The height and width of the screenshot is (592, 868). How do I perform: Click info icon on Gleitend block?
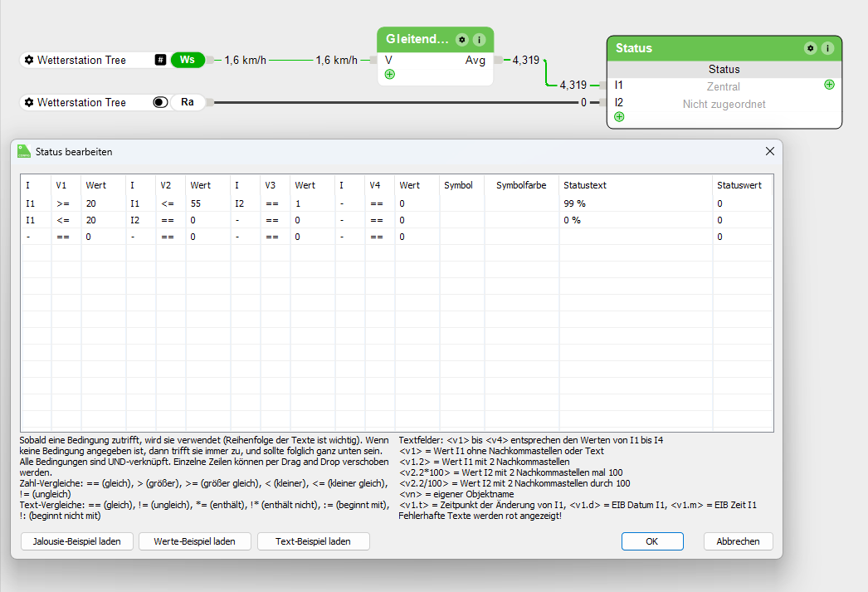(x=479, y=40)
